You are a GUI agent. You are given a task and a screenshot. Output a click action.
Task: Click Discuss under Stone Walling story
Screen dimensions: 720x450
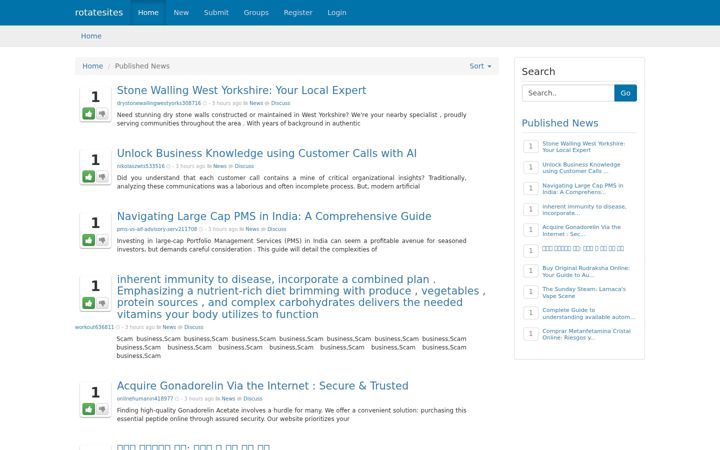pyautogui.click(x=280, y=103)
